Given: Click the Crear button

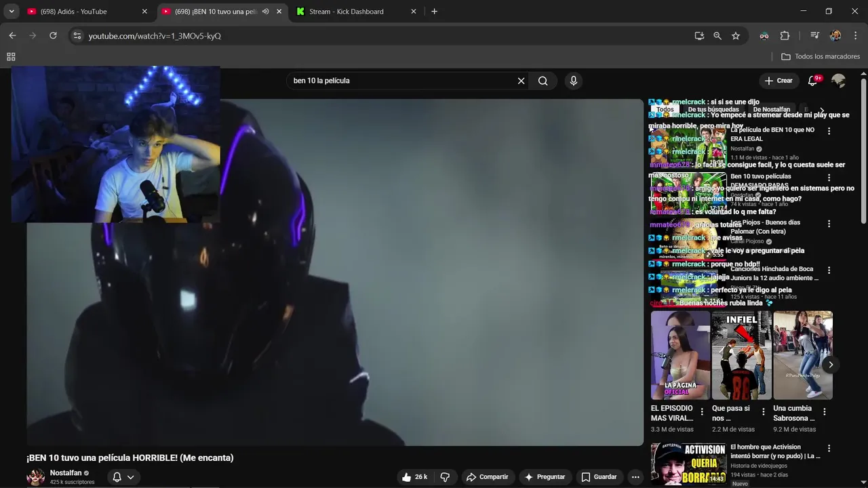Looking at the screenshot, I should (778, 81).
